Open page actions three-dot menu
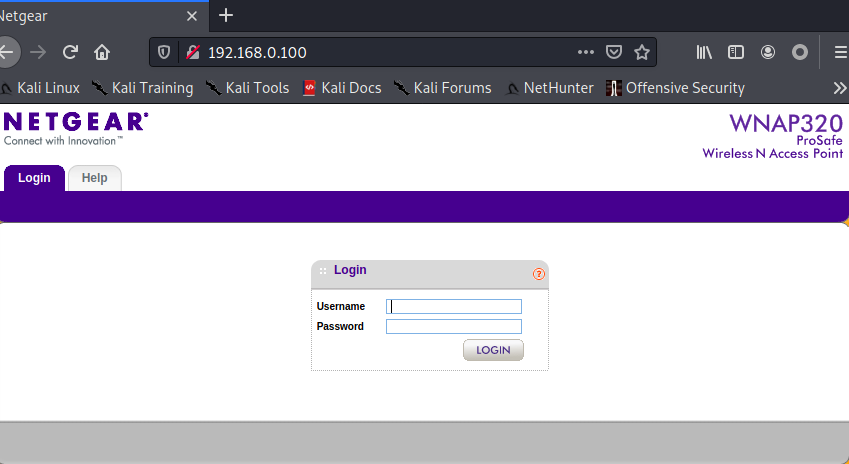Image resolution: width=849 pixels, height=464 pixels. pyautogui.click(x=585, y=53)
